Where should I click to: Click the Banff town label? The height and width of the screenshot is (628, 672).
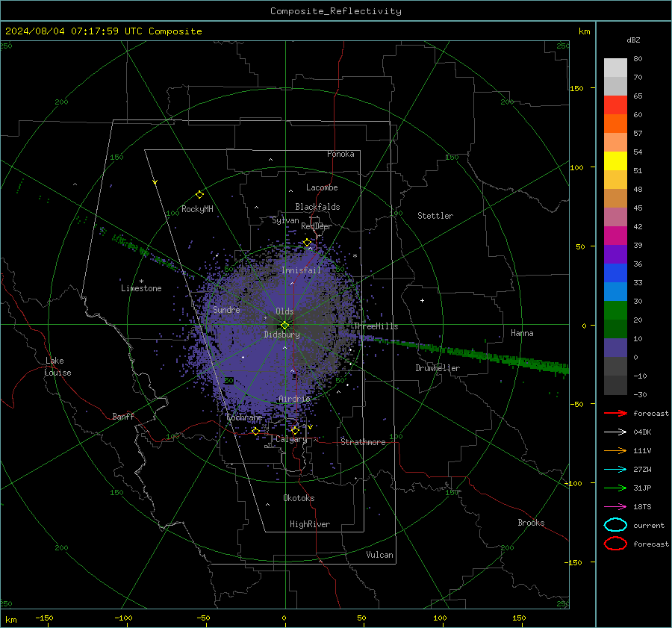click(123, 416)
